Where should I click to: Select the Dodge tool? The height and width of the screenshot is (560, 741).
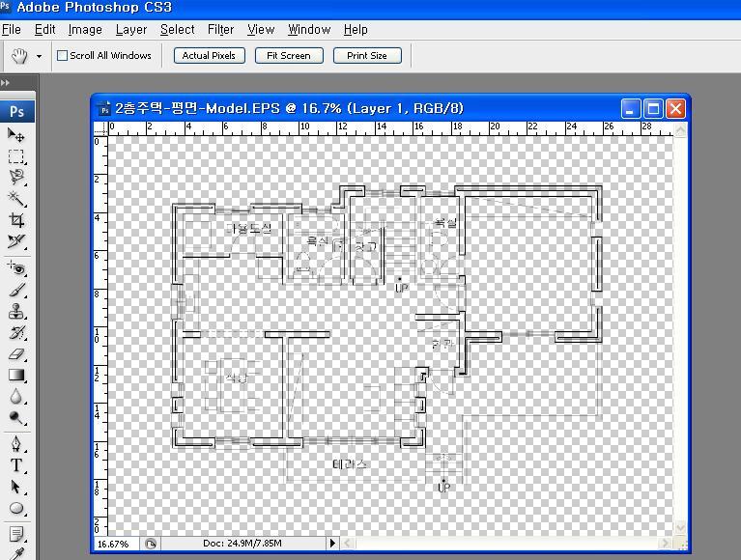pyautogui.click(x=16, y=417)
